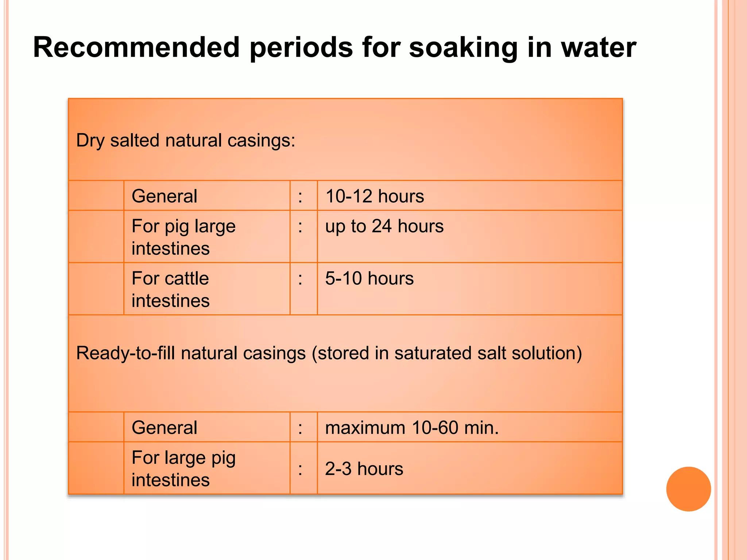Click the colon cell beside '2-3 hours'
The height and width of the screenshot is (560, 747).
(303, 468)
